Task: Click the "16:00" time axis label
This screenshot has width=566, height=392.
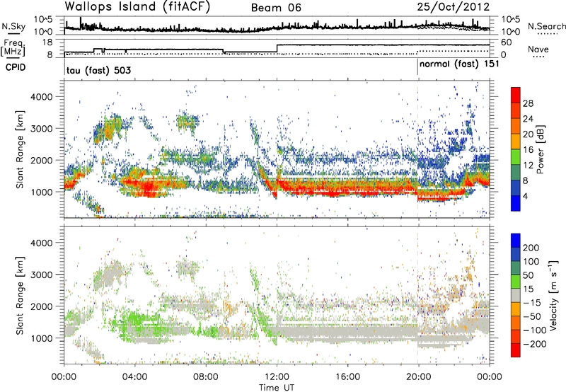Action: [x=347, y=377]
